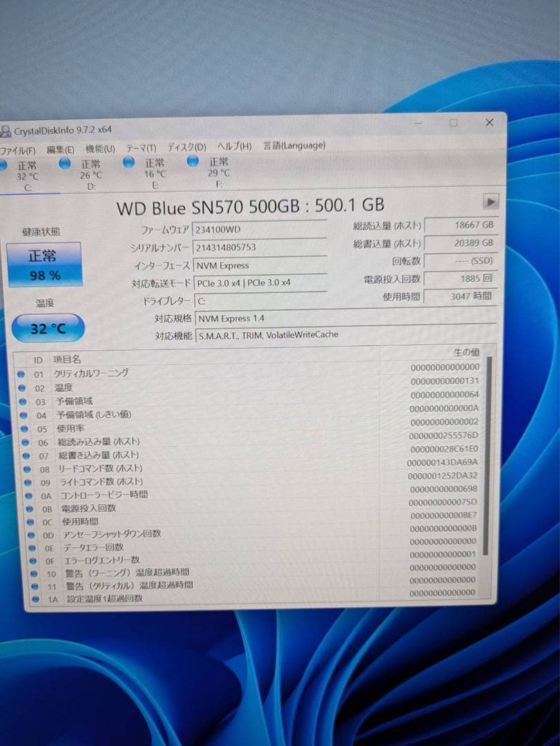
Task: Click the 正常 98 % health status button
Action: [x=44, y=265]
